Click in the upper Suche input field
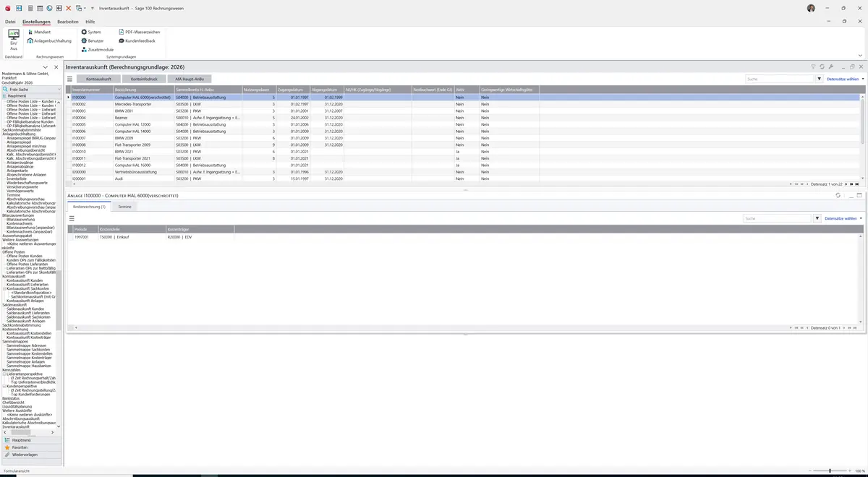This screenshot has width=868, height=477. click(x=780, y=79)
